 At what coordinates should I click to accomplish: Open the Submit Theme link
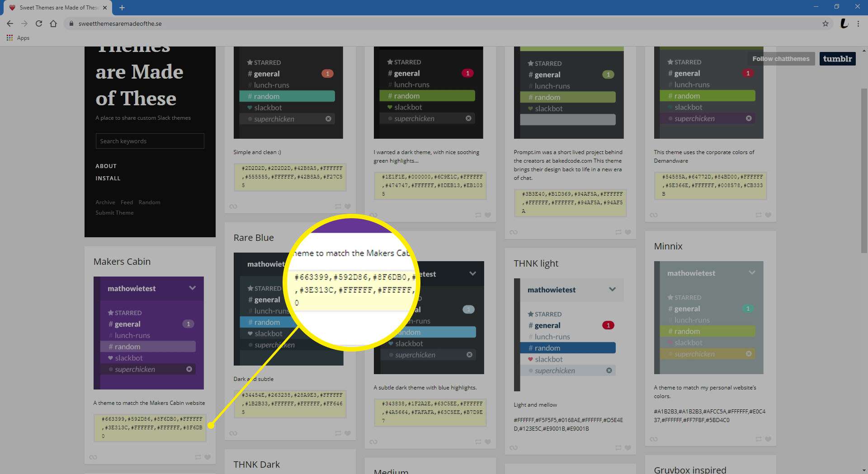pos(114,213)
